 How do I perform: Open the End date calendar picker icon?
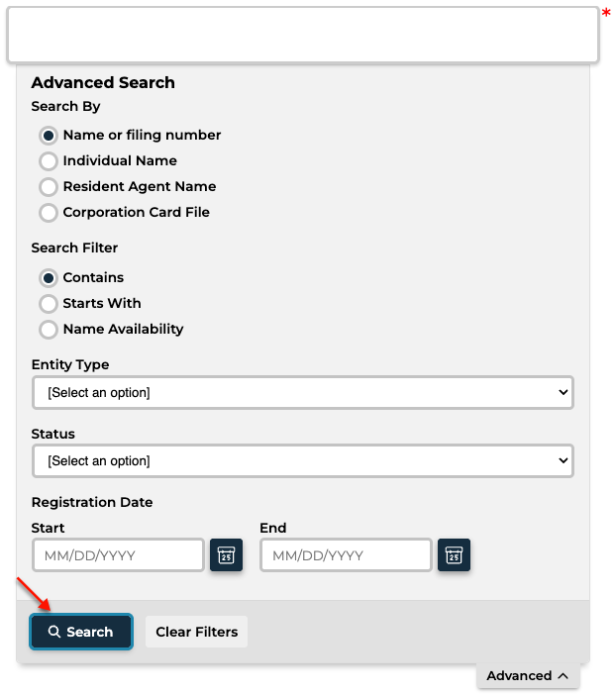point(454,555)
